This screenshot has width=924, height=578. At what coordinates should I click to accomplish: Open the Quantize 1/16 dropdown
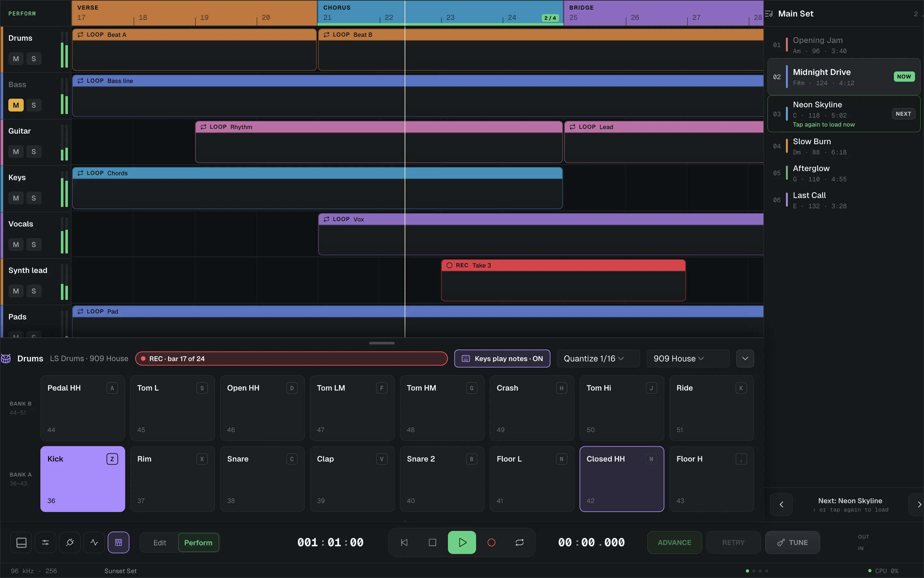598,359
